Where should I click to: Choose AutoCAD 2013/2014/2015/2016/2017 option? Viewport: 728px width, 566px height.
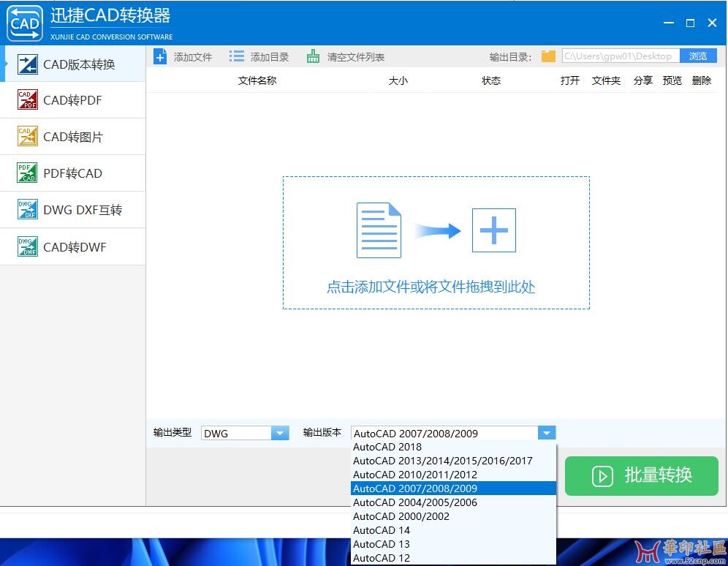click(453, 461)
